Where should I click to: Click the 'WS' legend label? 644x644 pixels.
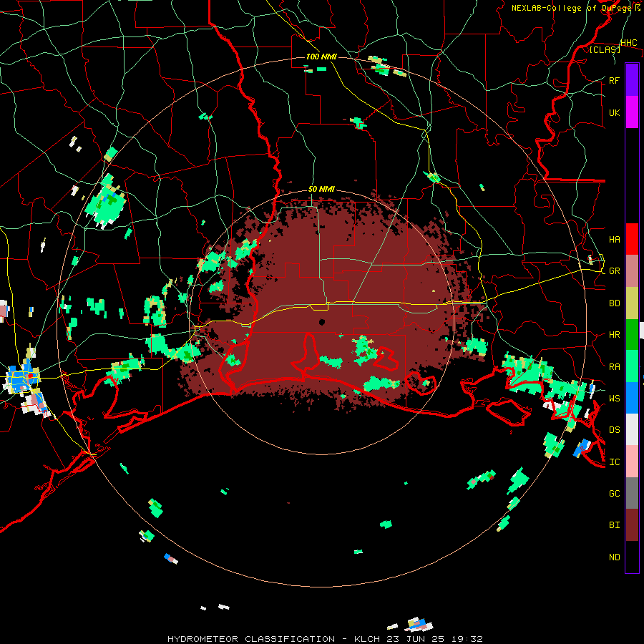coord(614,398)
